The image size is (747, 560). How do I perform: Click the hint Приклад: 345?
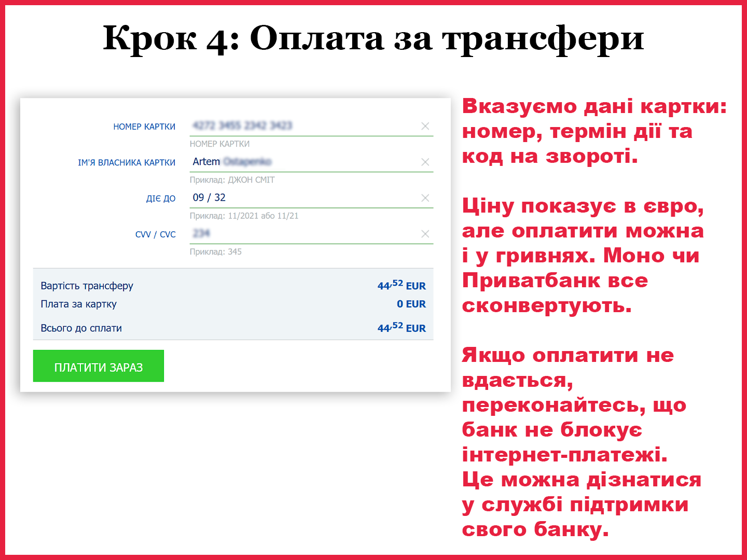[216, 251]
